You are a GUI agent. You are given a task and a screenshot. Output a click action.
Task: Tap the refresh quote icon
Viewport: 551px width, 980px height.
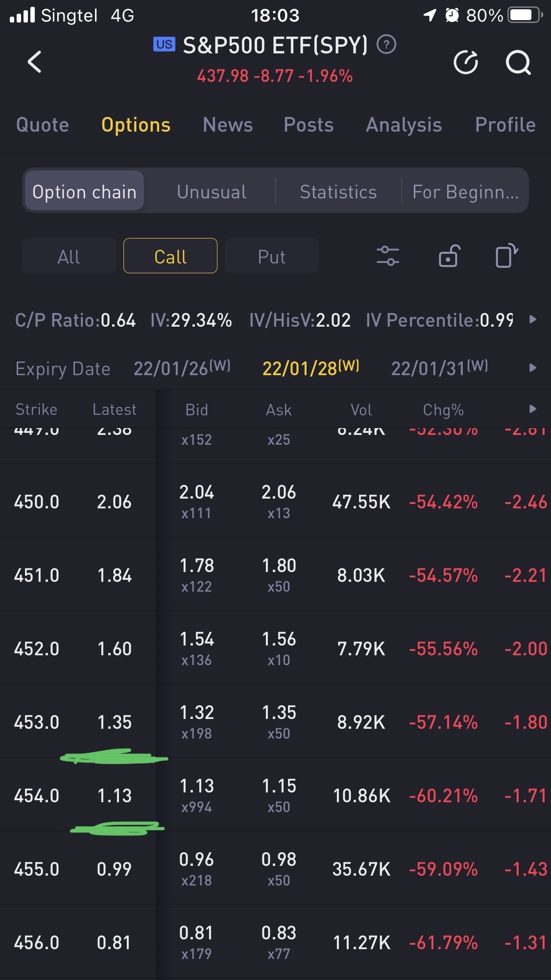(x=466, y=62)
